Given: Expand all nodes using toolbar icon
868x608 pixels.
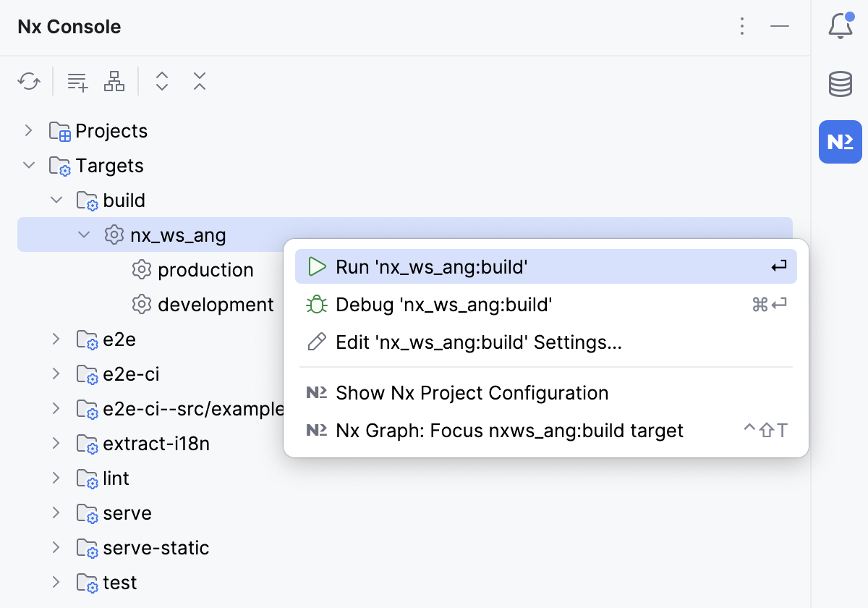Looking at the screenshot, I should click(162, 81).
